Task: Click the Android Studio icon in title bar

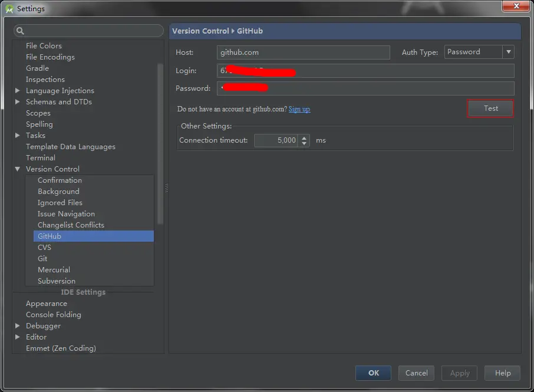Action: [x=9, y=8]
